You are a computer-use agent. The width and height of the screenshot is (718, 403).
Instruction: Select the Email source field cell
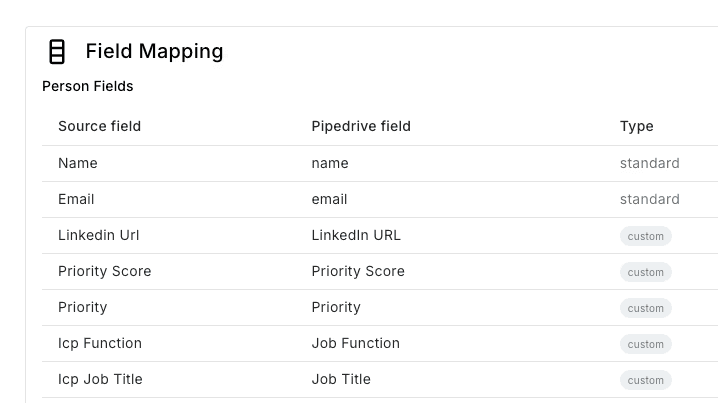click(x=76, y=199)
